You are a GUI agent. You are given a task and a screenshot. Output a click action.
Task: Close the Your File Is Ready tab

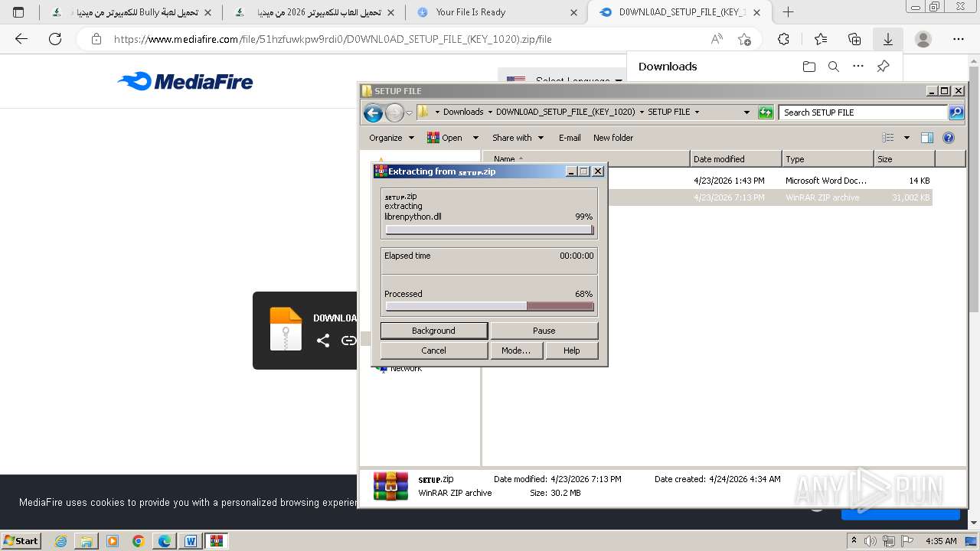[x=573, y=12]
